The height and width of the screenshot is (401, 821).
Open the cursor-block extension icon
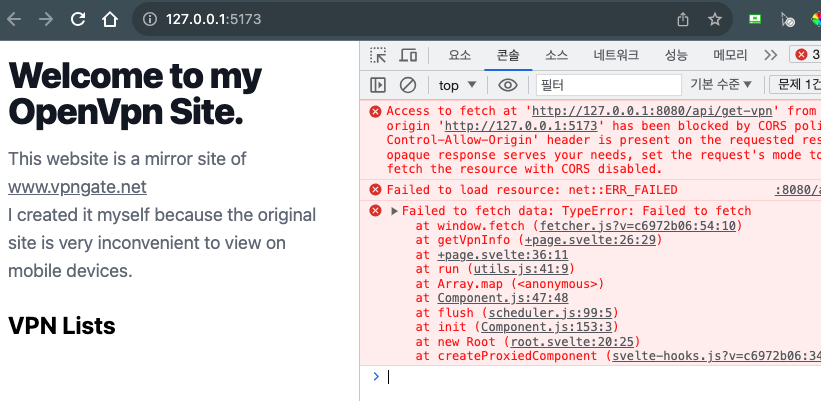(x=787, y=20)
